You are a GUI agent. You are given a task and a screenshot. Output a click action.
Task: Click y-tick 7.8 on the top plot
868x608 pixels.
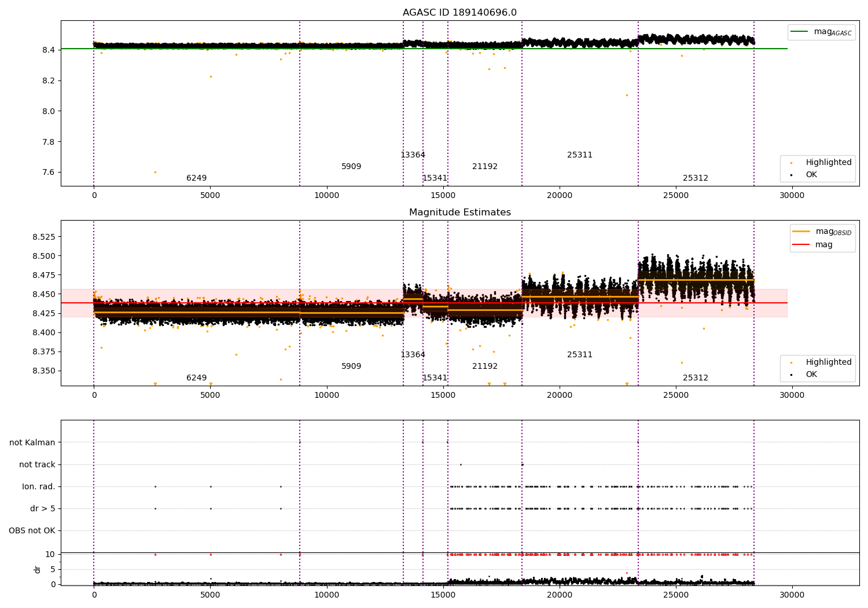click(x=49, y=142)
